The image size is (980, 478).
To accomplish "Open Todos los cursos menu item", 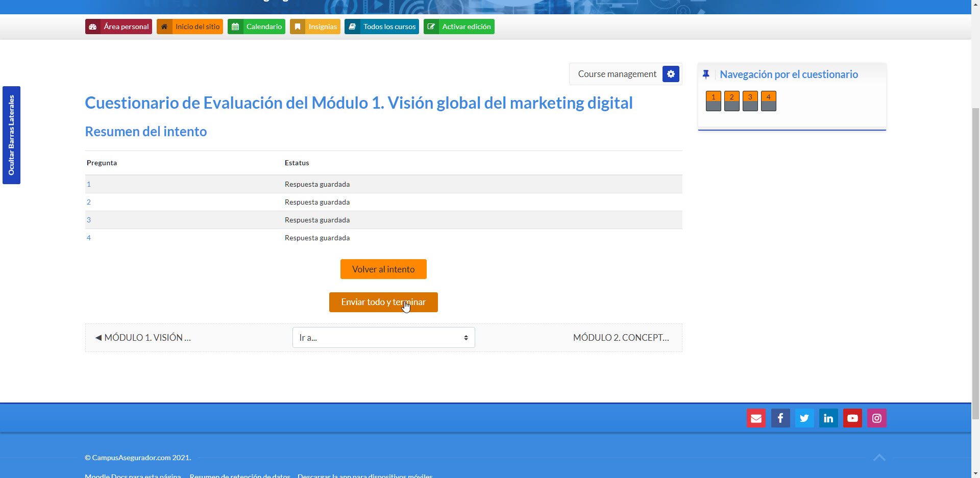I will (x=382, y=27).
